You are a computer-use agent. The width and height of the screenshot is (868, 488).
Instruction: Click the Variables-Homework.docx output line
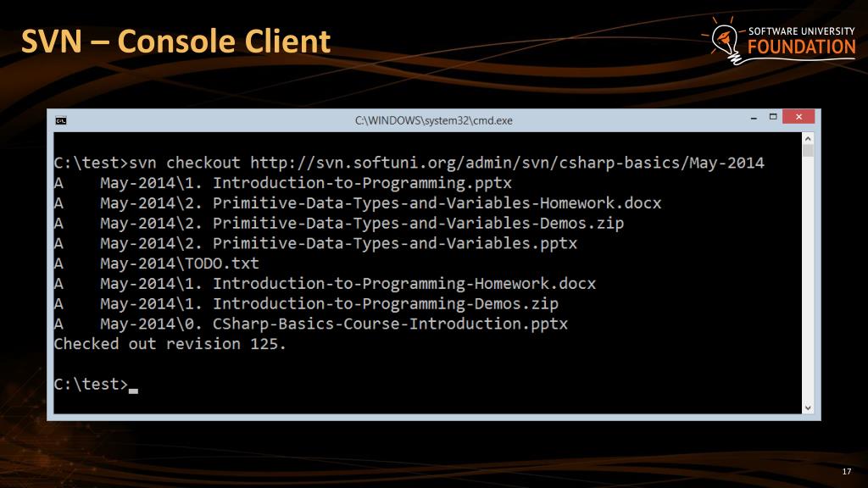(358, 203)
